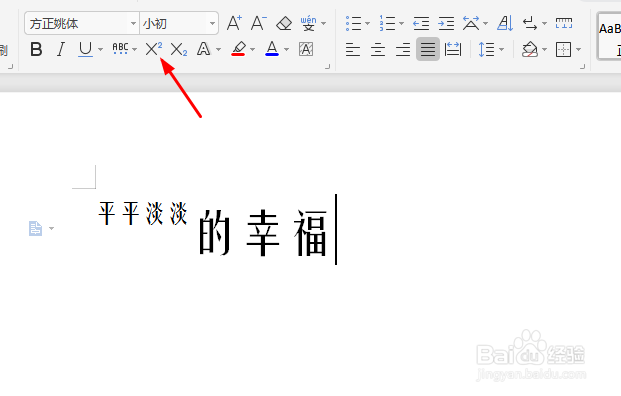Expand line spacing dropdown arrow
Image resolution: width=621 pixels, height=396 pixels.
(501, 50)
